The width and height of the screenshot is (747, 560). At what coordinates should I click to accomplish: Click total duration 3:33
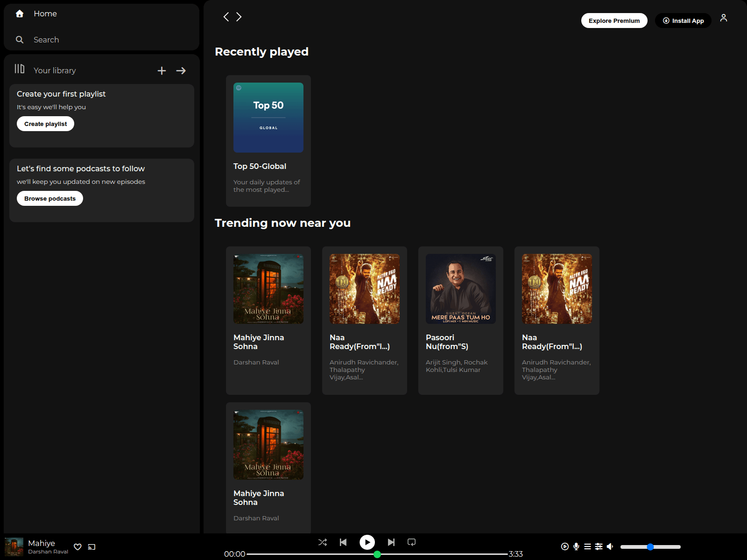(x=516, y=554)
